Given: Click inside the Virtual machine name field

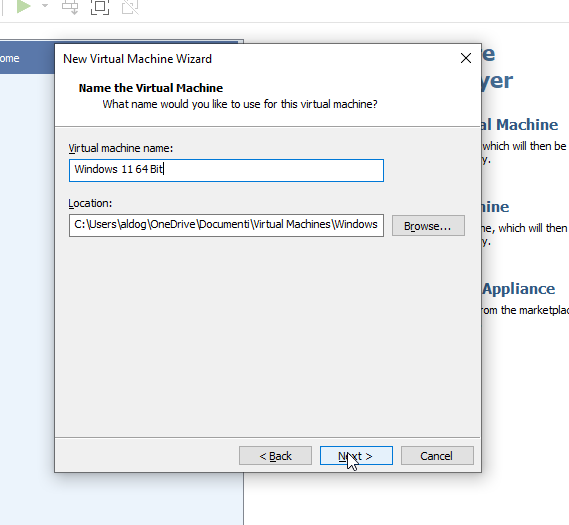Looking at the screenshot, I should pyautogui.click(x=226, y=170).
